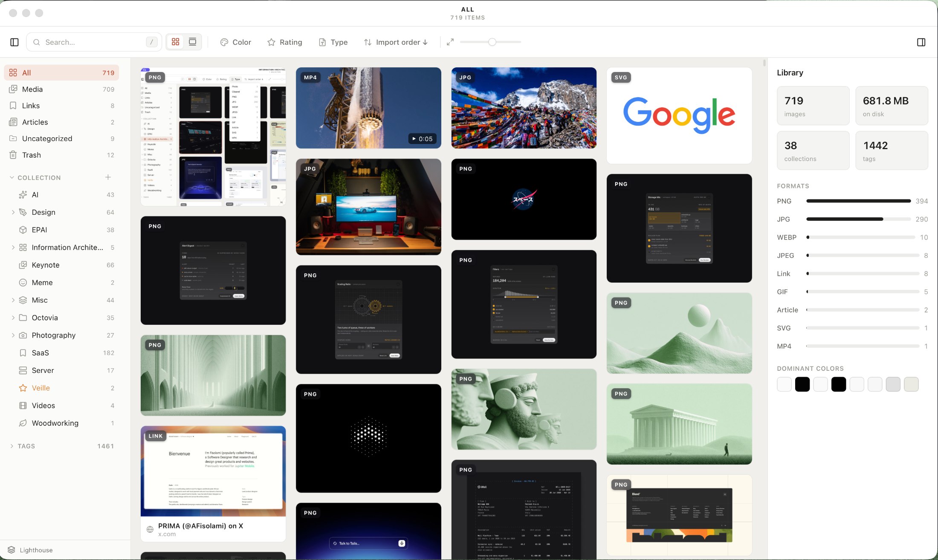Viewport: 938px width, 560px height.
Task: Click the expand thumbnails icon
Action: 450,42
